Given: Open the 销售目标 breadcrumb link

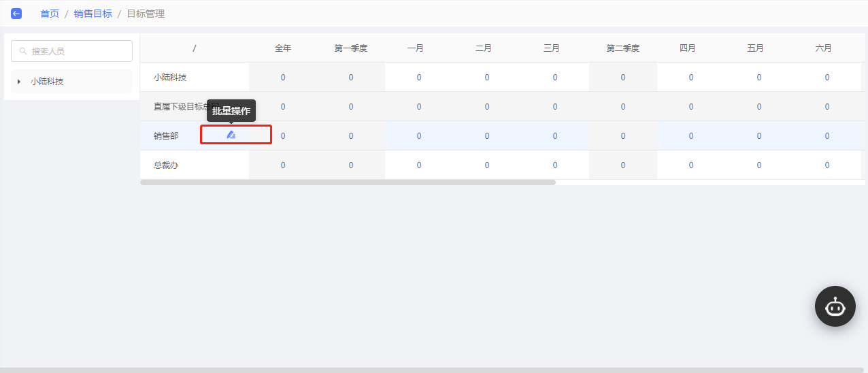Looking at the screenshot, I should click(93, 14).
